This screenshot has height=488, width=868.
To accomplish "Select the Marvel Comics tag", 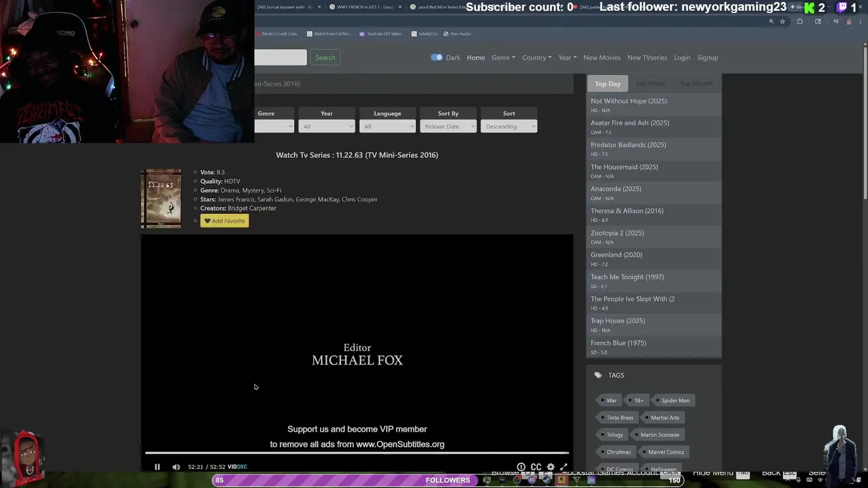I will 663,452.
